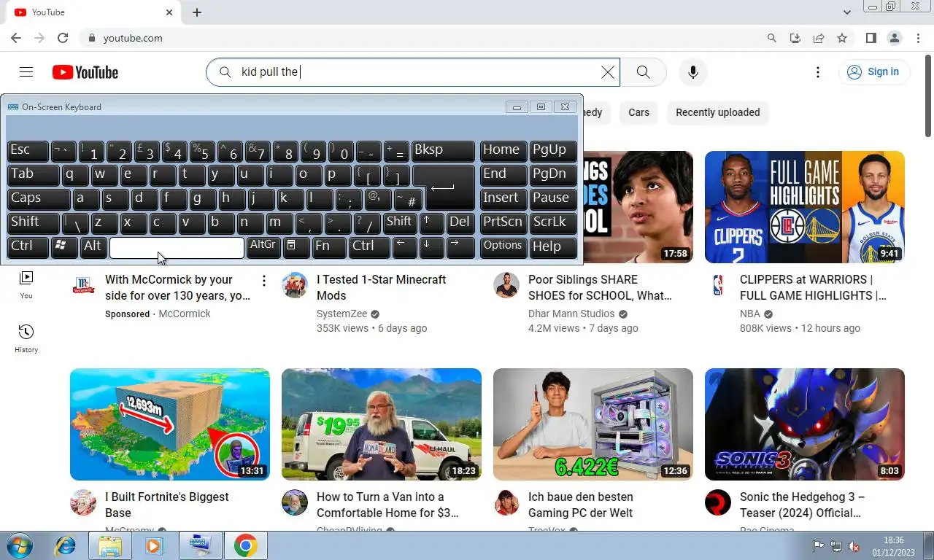
Task: Toggle right Shift on On-Screen Keyboard
Action: [x=400, y=223]
